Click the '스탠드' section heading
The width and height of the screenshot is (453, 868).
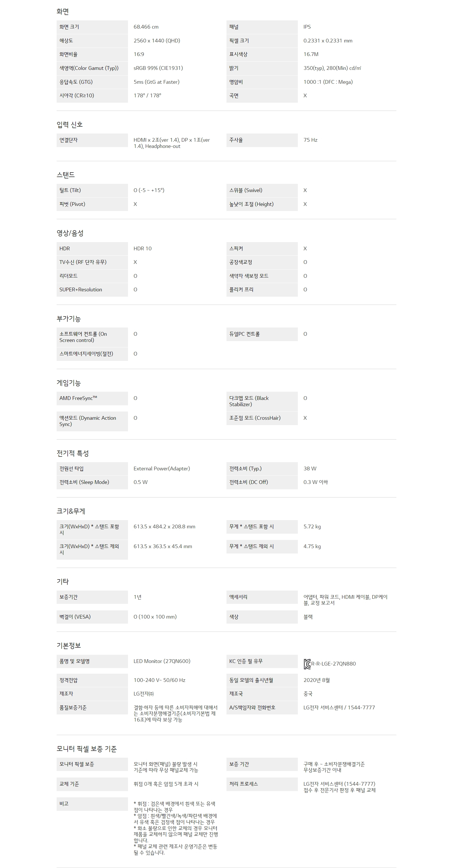coord(66,175)
